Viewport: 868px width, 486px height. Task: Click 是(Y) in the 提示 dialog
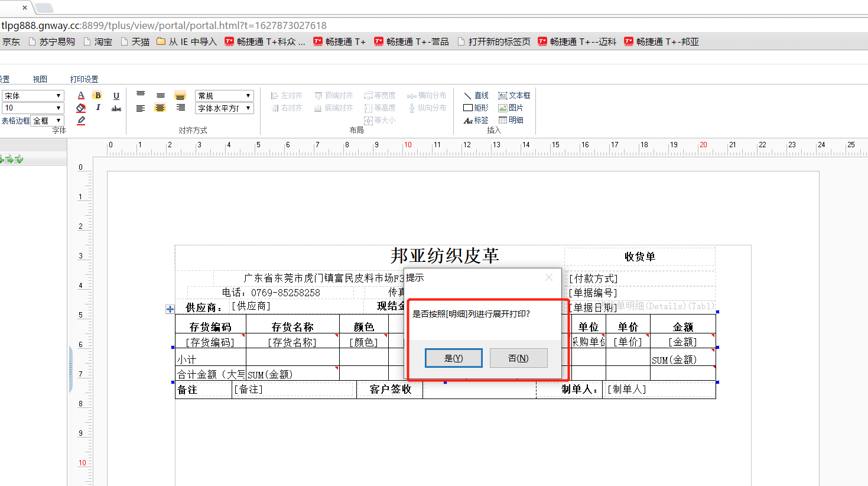click(454, 358)
